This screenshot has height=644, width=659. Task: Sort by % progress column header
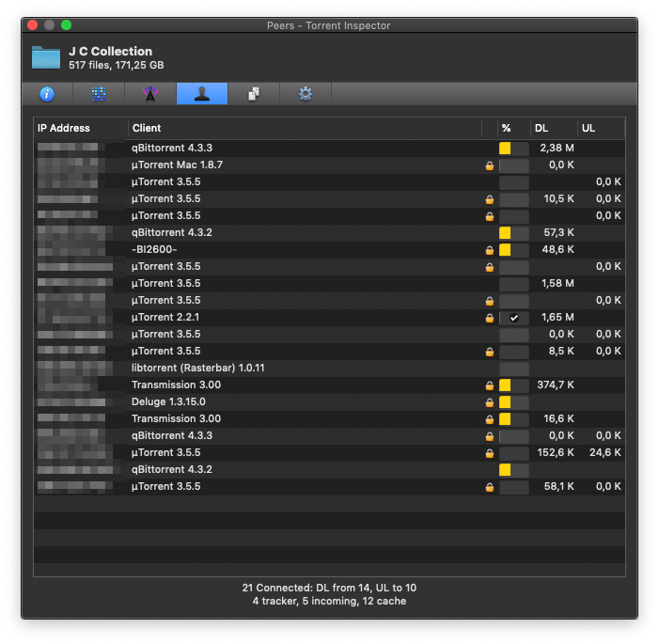(513, 128)
